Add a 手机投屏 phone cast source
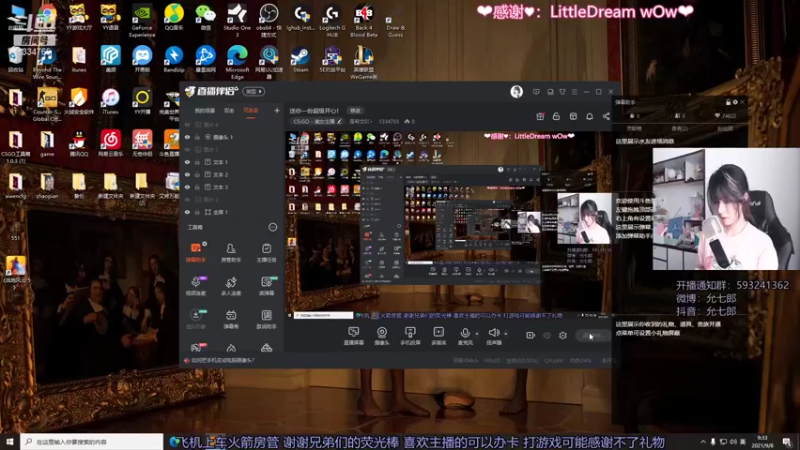Image resolution: width=800 pixels, height=450 pixels. click(410, 336)
